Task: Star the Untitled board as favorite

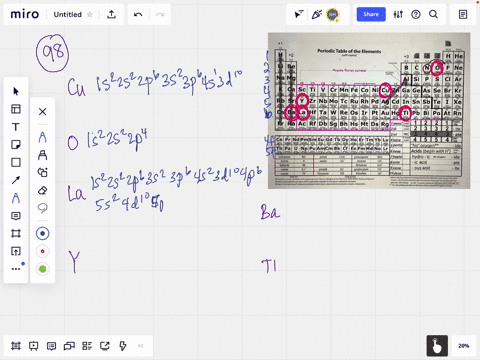Action: pos(89,14)
